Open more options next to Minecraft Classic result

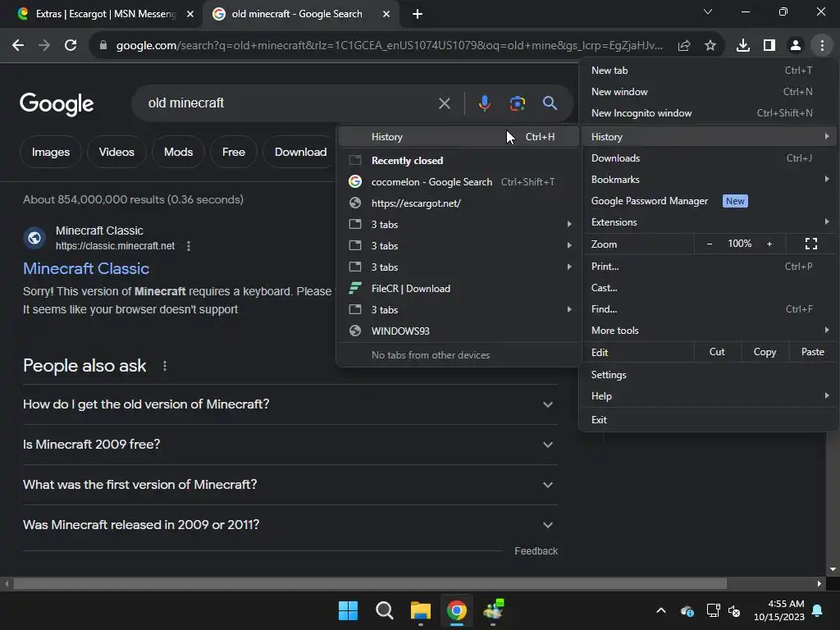pos(189,246)
